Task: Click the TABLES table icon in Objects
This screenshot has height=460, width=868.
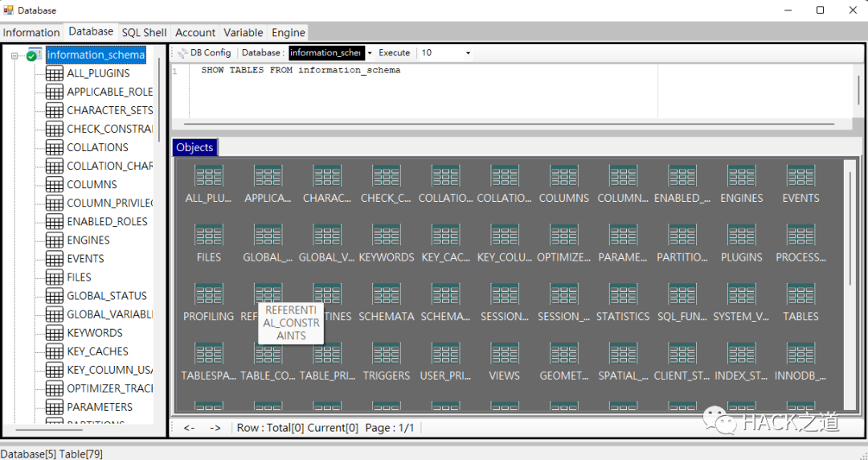Action: [801, 295]
